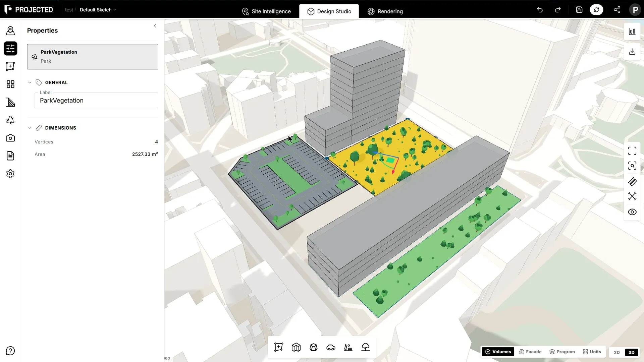The image size is (644, 362).
Task: Enable Program display mode
Action: pyautogui.click(x=562, y=352)
